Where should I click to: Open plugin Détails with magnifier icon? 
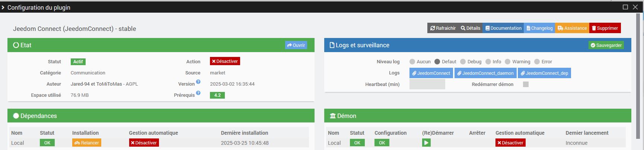point(471,28)
